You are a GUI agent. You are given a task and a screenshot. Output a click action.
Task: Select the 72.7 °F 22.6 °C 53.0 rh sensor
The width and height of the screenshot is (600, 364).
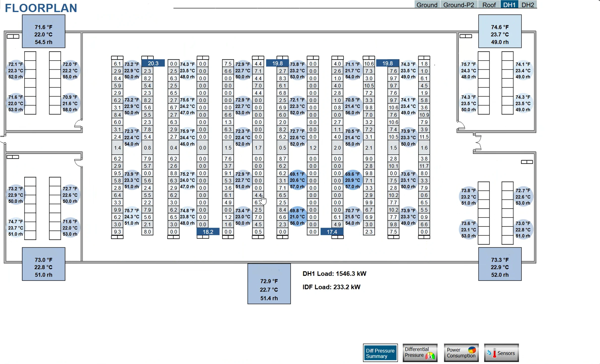coord(523,197)
